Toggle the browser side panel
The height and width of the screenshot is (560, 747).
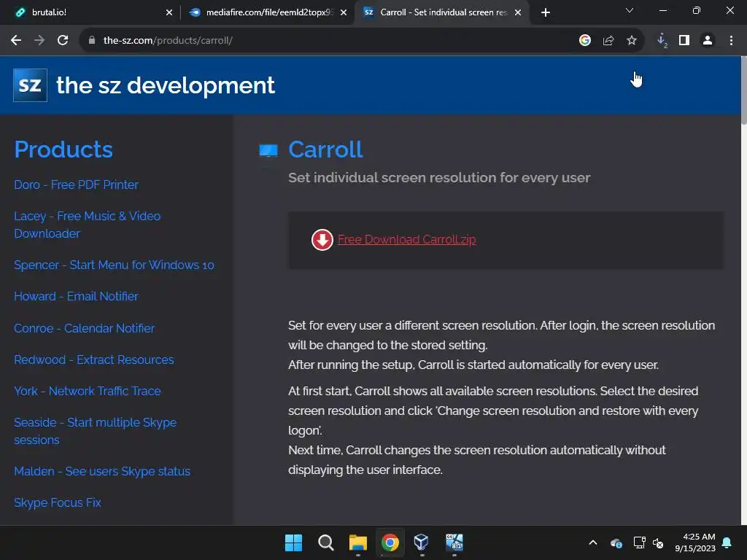[684, 41]
